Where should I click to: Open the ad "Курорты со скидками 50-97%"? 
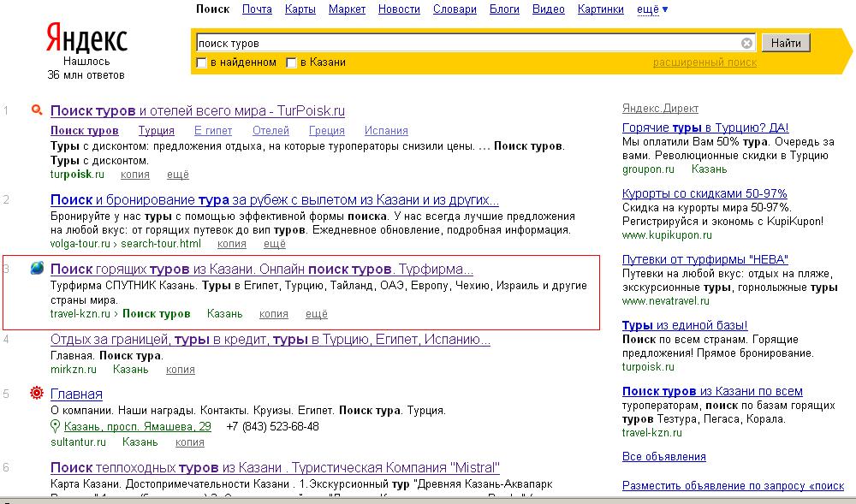[704, 193]
